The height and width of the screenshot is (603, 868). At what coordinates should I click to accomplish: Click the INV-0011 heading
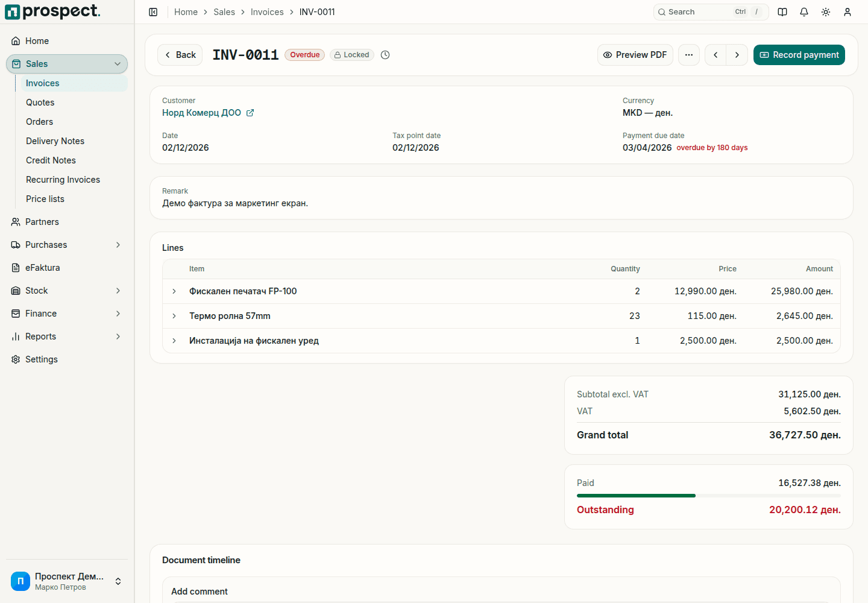[245, 55]
